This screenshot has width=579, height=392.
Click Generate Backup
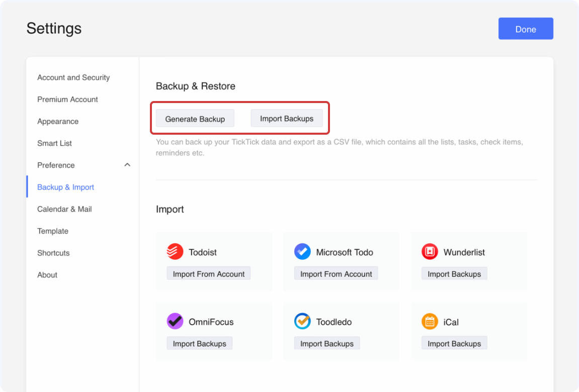[x=194, y=118]
